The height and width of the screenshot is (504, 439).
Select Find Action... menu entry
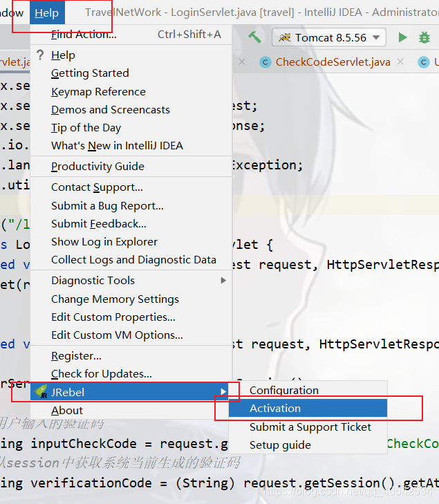[x=131, y=34]
